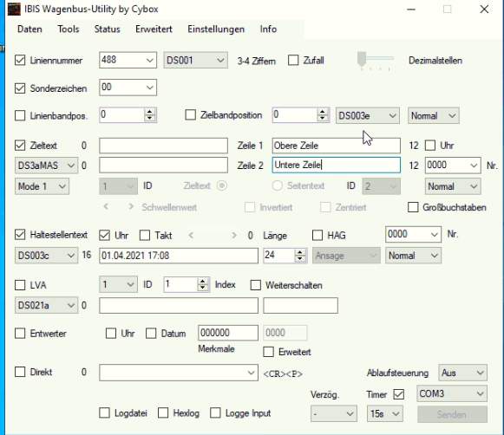Open the Einstellungen menu

216,29
